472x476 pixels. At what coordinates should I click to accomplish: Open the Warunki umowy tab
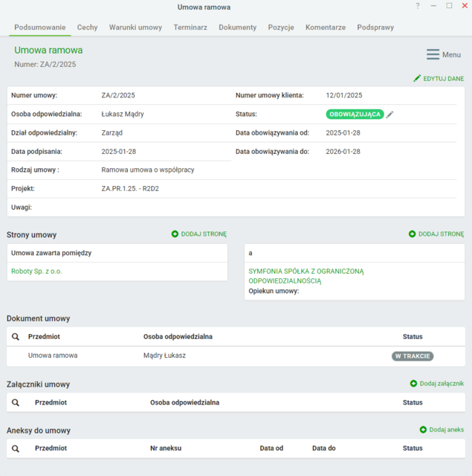click(135, 28)
